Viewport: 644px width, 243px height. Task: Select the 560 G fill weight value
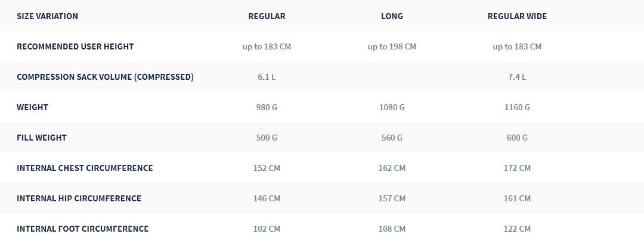(392, 138)
